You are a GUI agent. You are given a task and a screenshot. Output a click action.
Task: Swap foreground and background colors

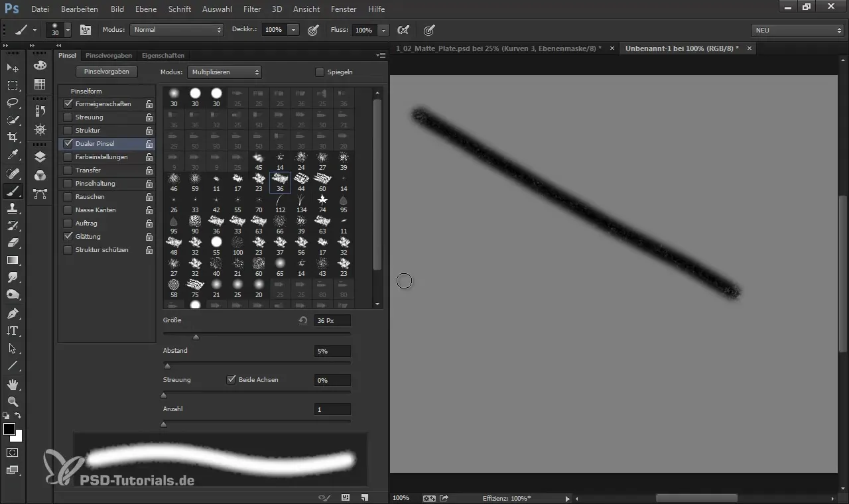(18, 416)
